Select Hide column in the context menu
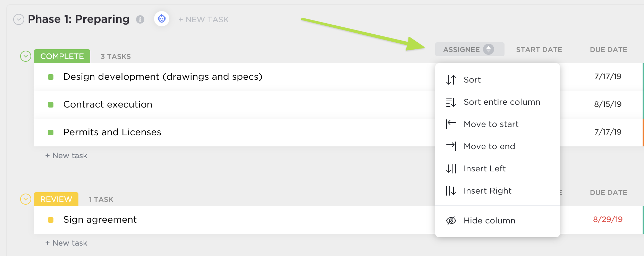The height and width of the screenshot is (256, 644). pyautogui.click(x=489, y=220)
